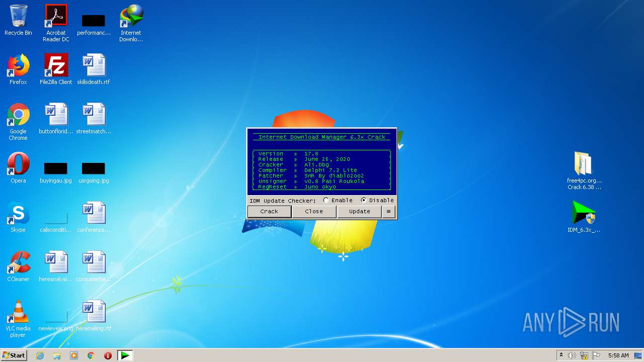Image resolution: width=644 pixels, height=362 pixels.
Task: Open the clock showing 5:58 AM
Action: click(x=618, y=355)
